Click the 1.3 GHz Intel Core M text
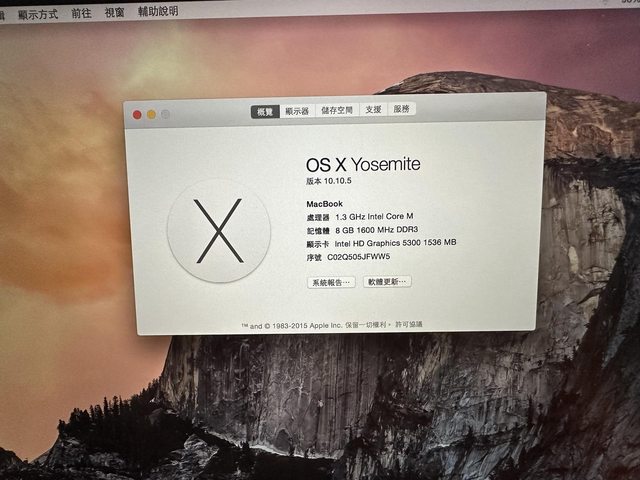 374,216
